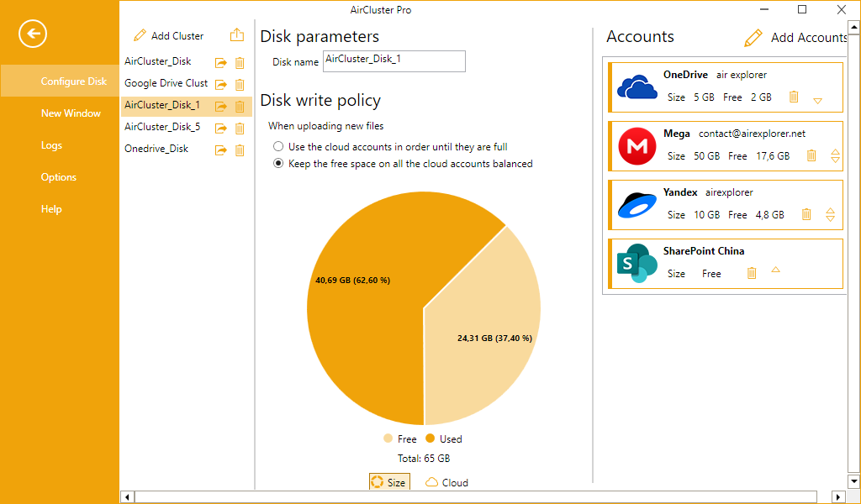861x504 pixels.
Task: Click the open icon next to AirCluster_Disk
Action: pyautogui.click(x=221, y=62)
